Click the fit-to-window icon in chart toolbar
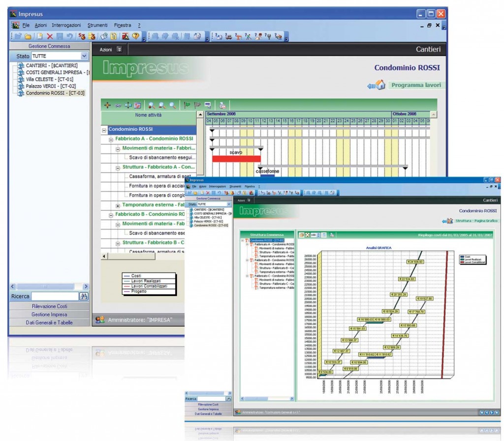504x441 pixels. (x=307, y=235)
